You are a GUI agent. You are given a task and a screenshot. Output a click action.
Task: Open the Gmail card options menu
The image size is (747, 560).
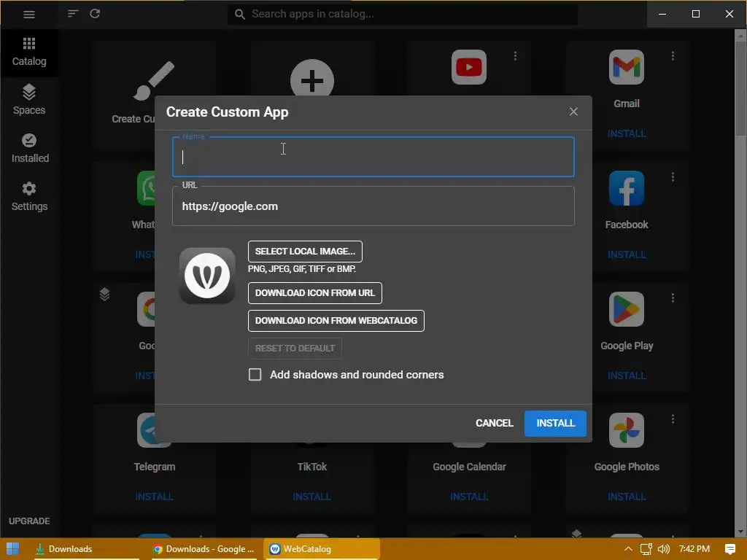(x=673, y=56)
